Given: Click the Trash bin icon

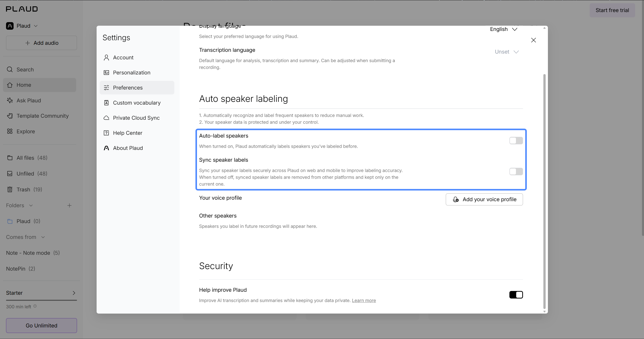Looking at the screenshot, I should (10, 189).
